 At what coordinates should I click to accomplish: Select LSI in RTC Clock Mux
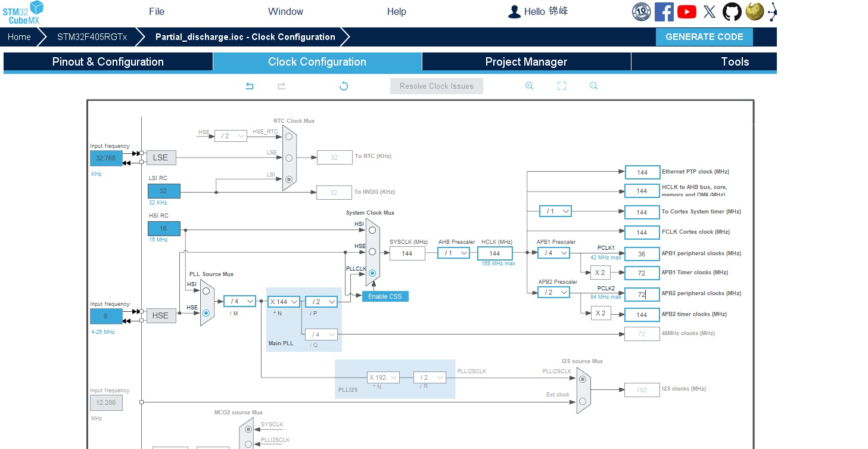tap(289, 179)
